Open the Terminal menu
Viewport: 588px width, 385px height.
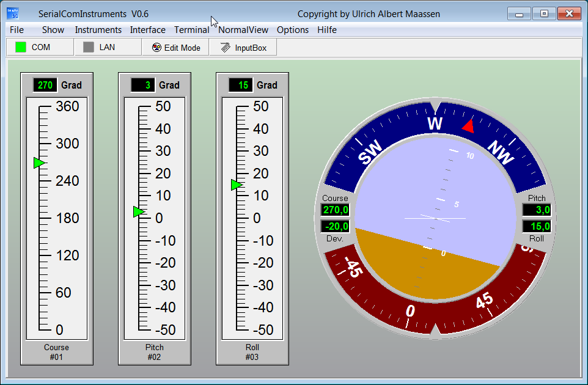tap(192, 30)
